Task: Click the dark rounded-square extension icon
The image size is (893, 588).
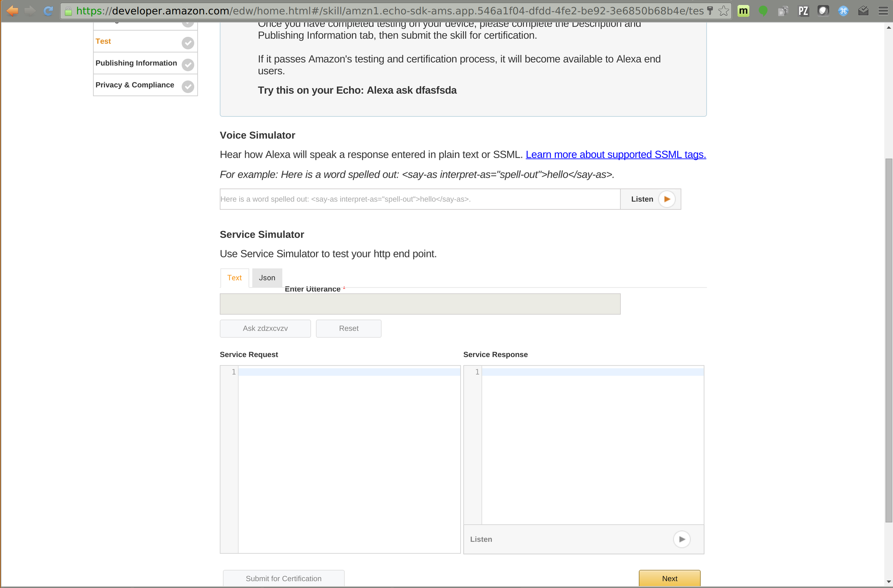Action: click(x=823, y=11)
